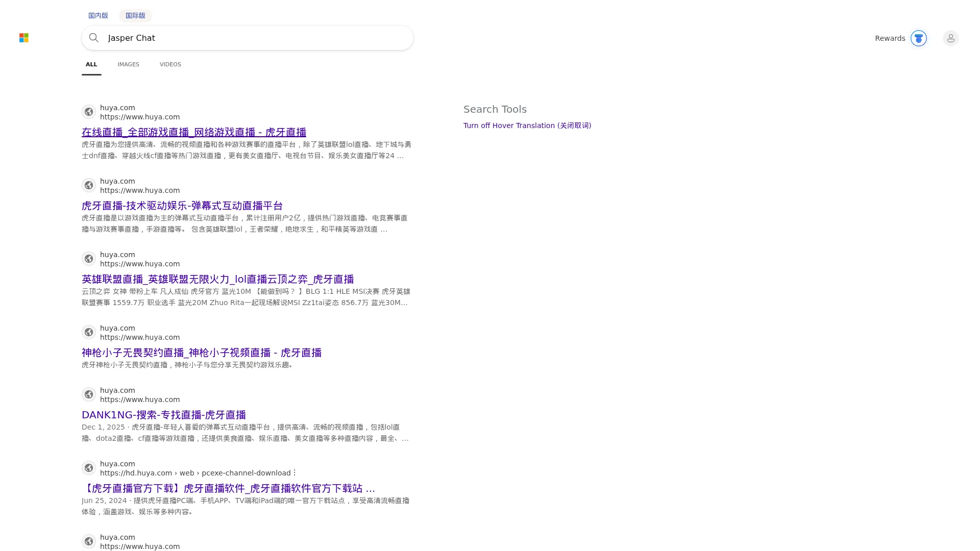The width and height of the screenshot is (980, 551).
Task: Click globe icon beside 在线直播_全部游戏直播 result
Action: tap(89, 112)
